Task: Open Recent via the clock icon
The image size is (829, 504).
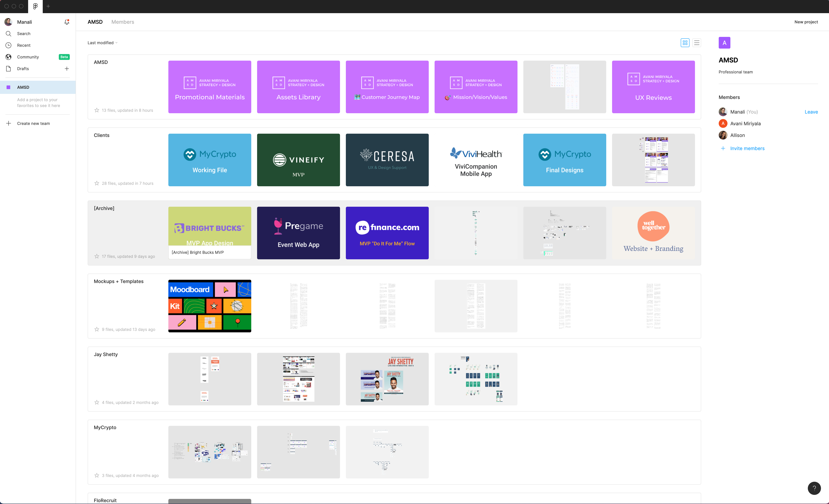Action: (9, 45)
